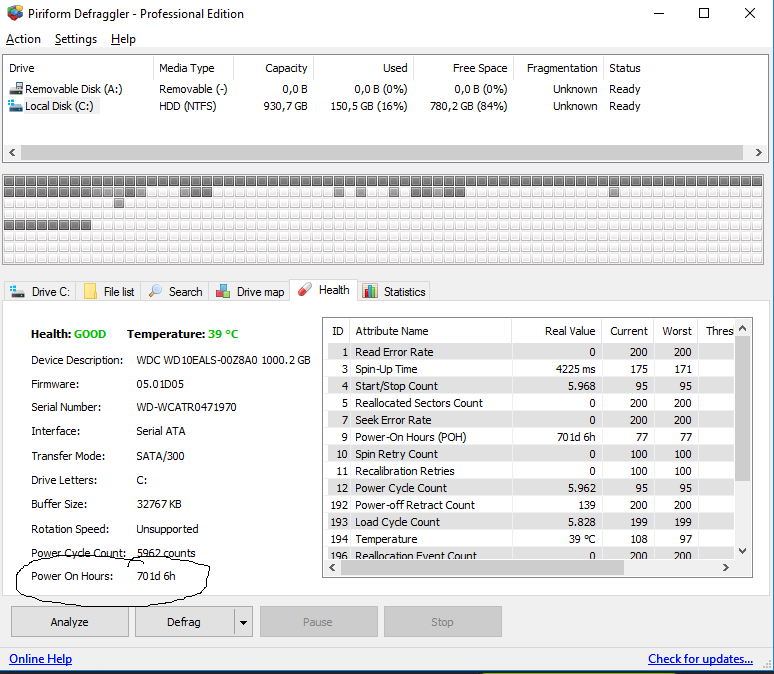
Task: Select the Power-On Hours (POH) row
Action: tap(531, 437)
